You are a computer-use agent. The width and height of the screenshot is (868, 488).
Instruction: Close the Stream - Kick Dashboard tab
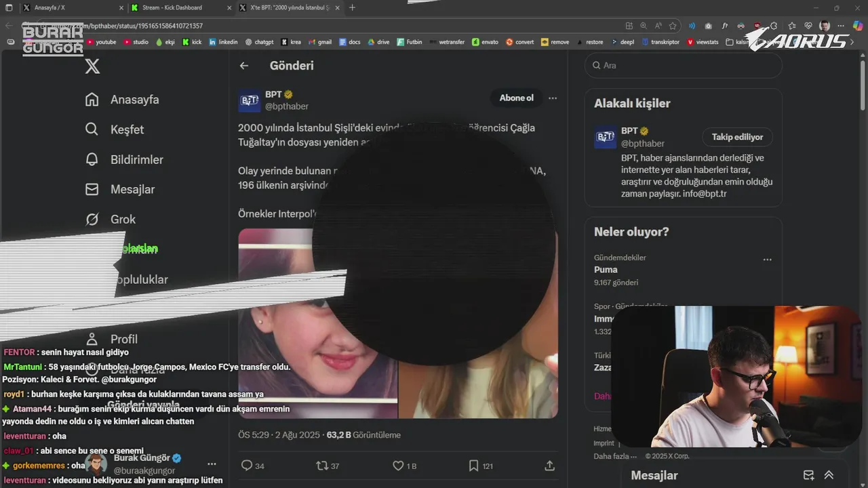click(x=229, y=7)
